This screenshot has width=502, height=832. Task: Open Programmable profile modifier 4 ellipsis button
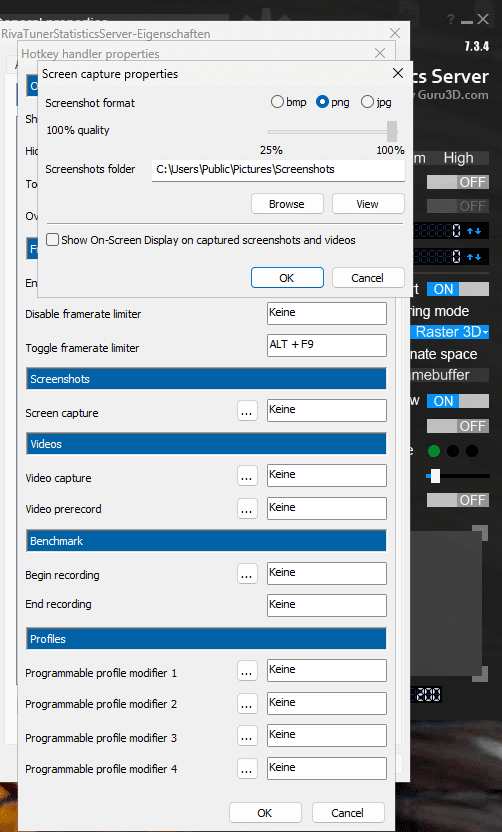[247, 768]
